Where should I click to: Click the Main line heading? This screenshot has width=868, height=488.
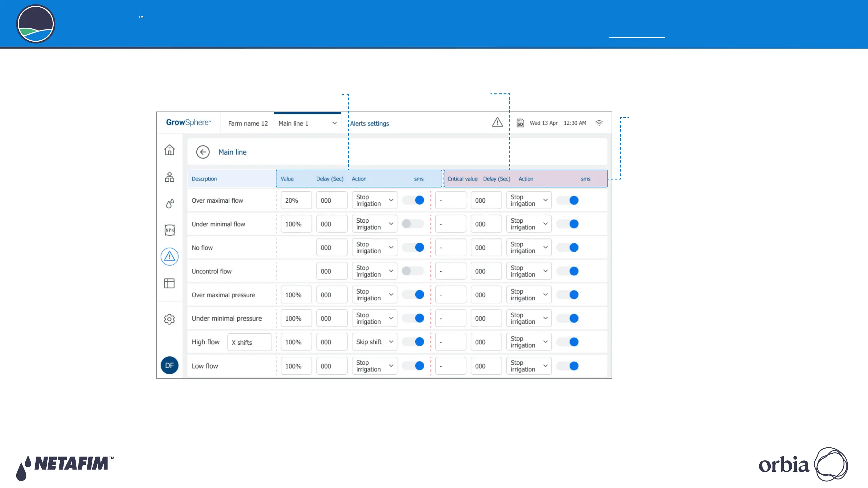pyautogui.click(x=233, y=152)
